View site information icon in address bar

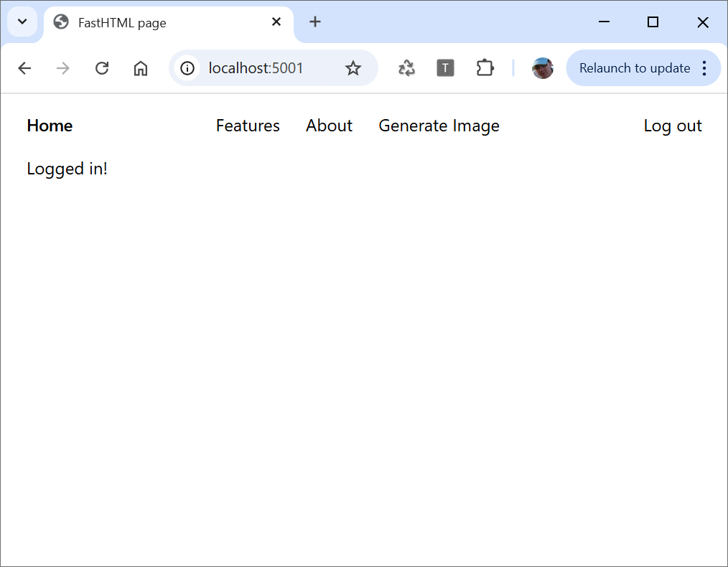click(x=187, y=68)
